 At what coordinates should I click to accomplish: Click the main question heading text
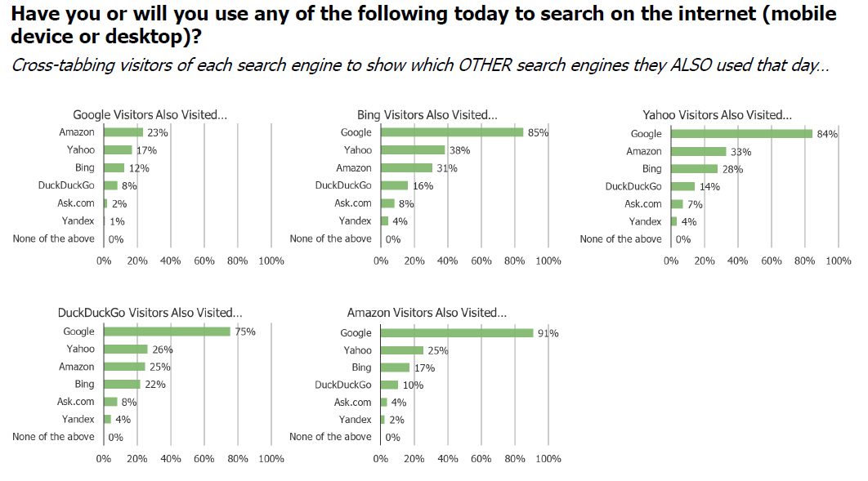423,24
